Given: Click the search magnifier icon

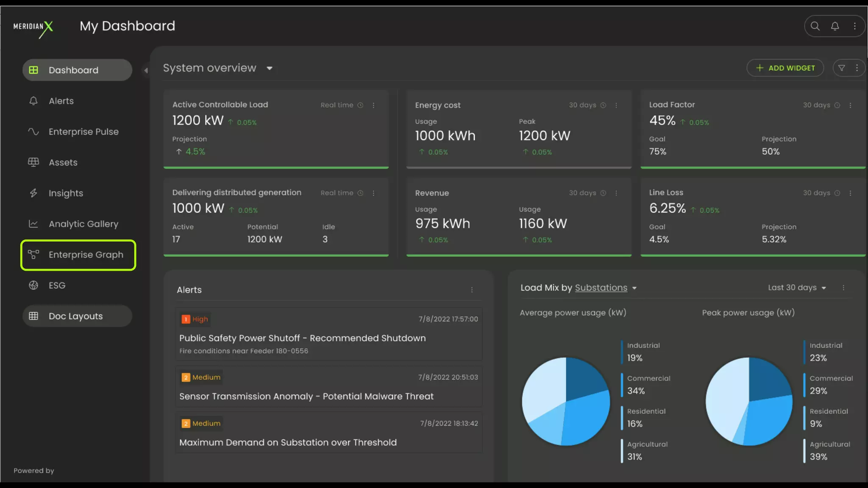Looking at the screenshot, I should click(x=815, y=26).
